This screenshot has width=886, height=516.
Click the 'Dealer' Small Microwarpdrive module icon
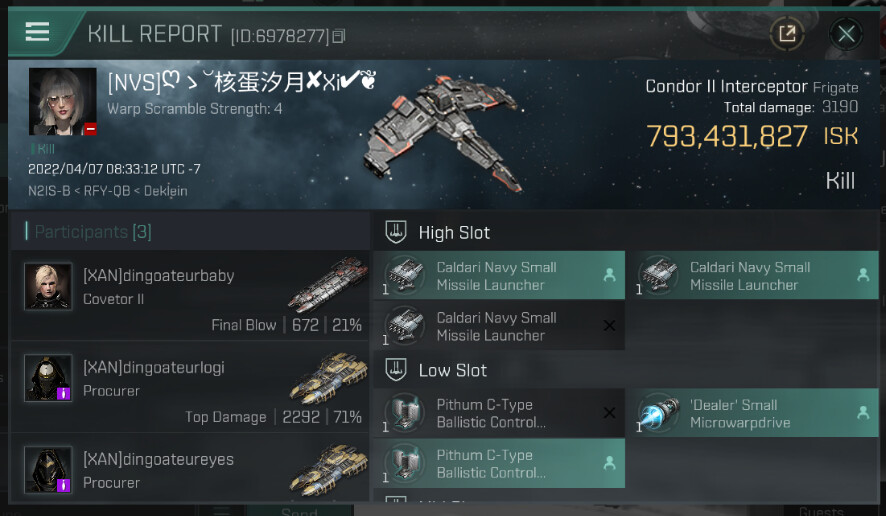click(x=659, y=413)
